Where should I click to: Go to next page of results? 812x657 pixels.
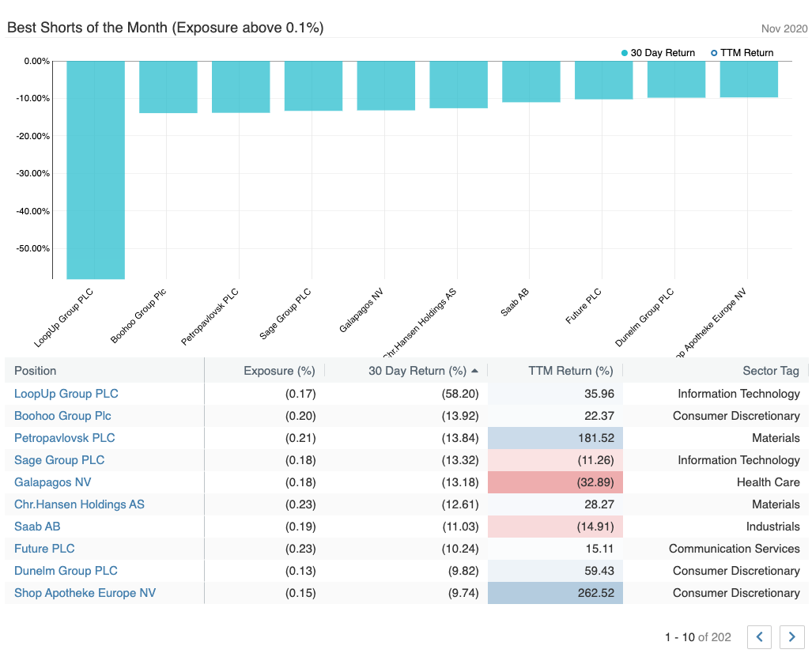791,636
